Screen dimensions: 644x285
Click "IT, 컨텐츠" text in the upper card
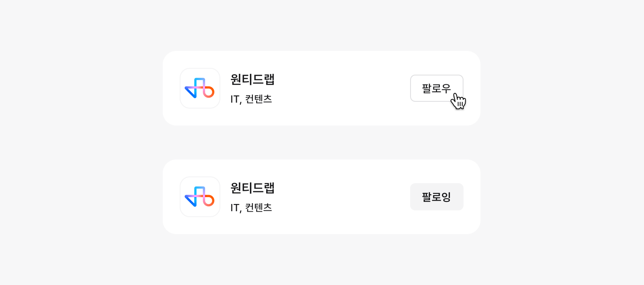pos(251,99)
